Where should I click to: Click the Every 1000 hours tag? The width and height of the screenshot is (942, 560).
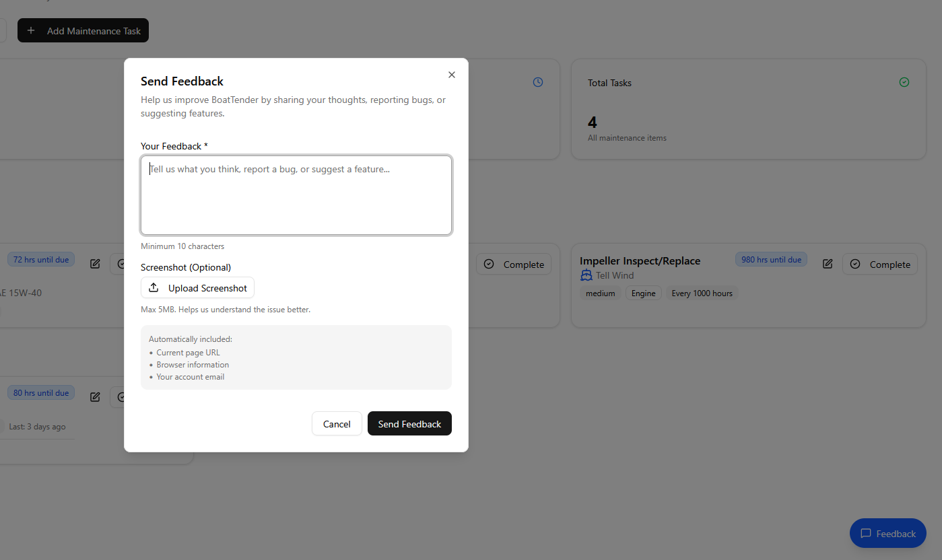point(702,293)
